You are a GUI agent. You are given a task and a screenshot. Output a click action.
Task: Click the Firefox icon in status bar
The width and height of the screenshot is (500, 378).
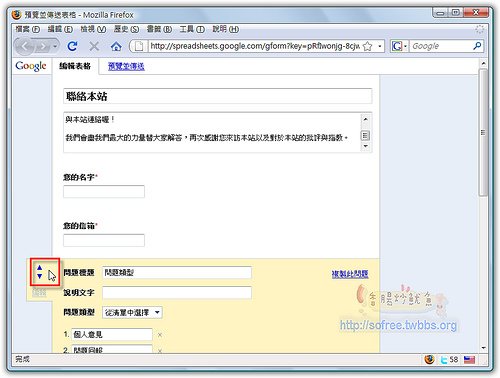(429, 359)
